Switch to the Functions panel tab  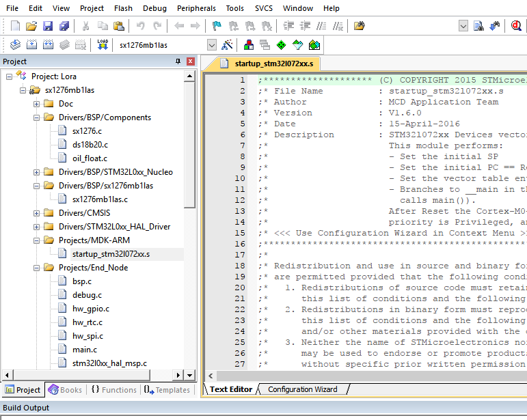[114, 390]
